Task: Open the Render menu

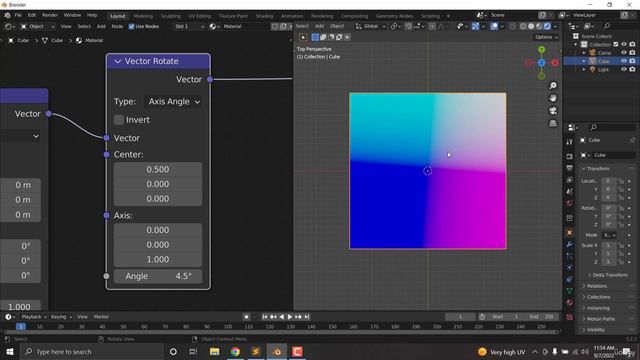Action: pyautogui.click(x=50, y=15)
